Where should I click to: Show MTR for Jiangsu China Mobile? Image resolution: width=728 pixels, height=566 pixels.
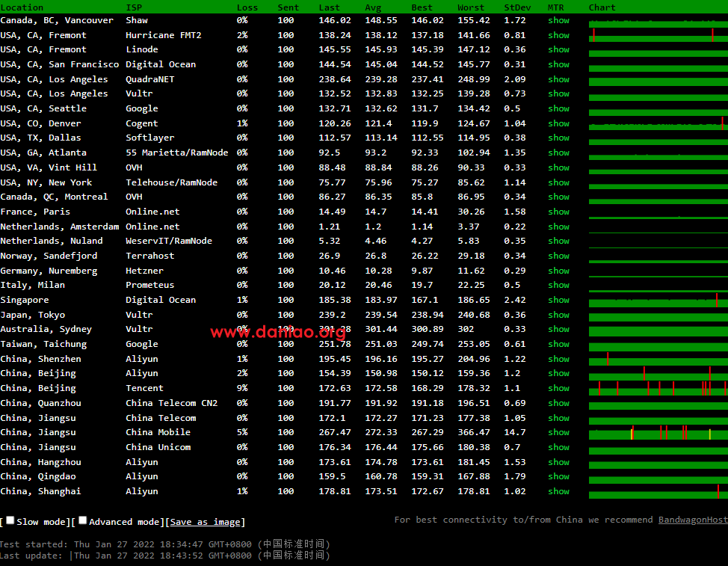pyautogui.click(x=558, y=432)
